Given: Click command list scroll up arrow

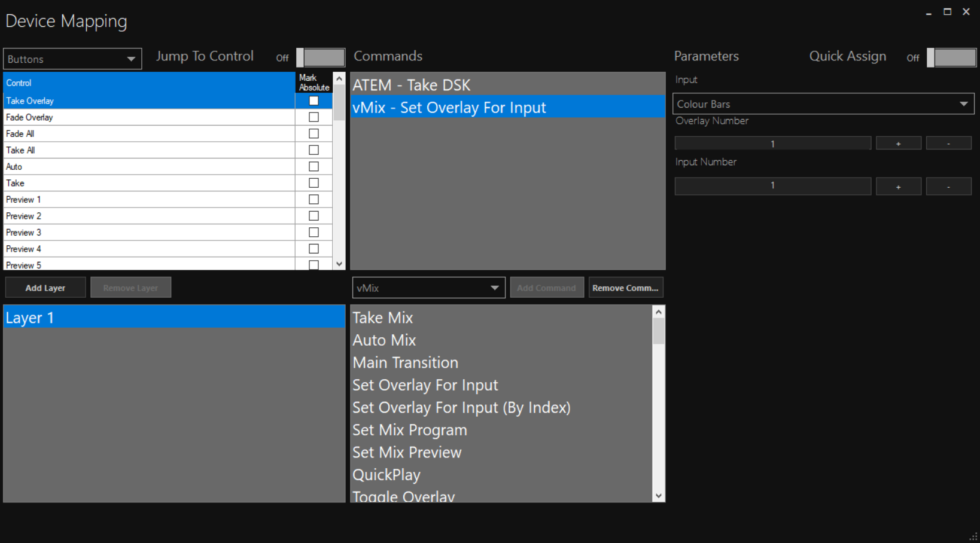Looking at the screenshot, I should 659,312.
